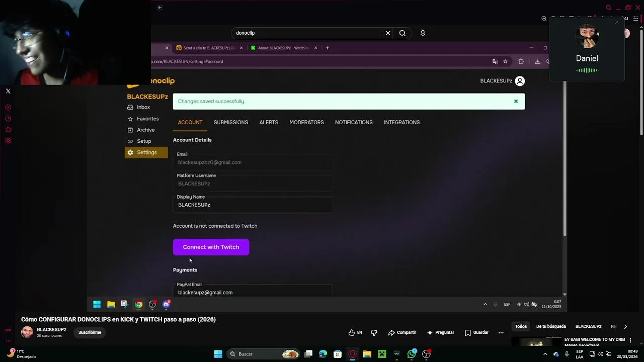Click the Compartir share button
Viewport: 644px width, 362px height.
(402, 332)
